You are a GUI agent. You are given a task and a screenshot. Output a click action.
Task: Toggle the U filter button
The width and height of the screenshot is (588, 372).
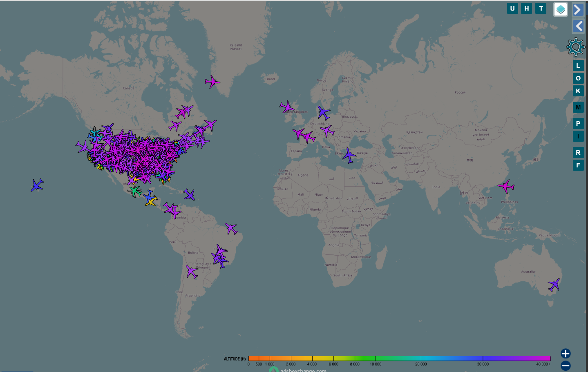point(512,8)
